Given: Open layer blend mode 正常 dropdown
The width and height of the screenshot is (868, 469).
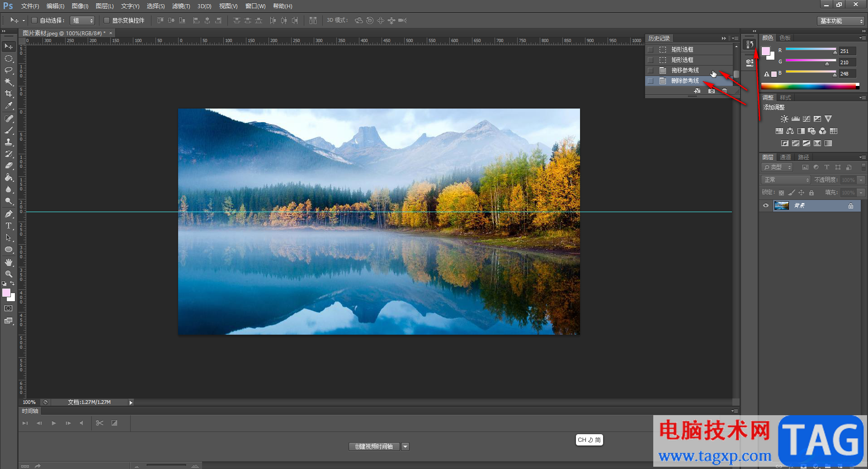Looking at the screenshot, I should coord(786,180).
